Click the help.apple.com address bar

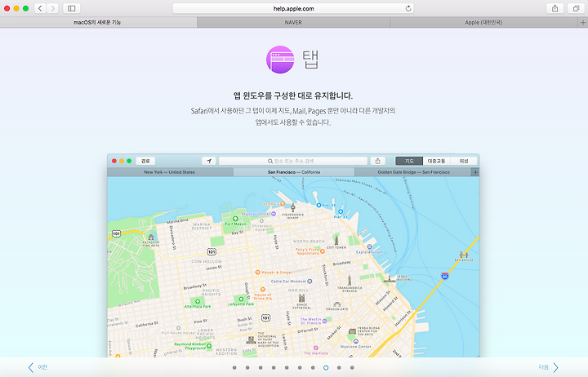293,9
